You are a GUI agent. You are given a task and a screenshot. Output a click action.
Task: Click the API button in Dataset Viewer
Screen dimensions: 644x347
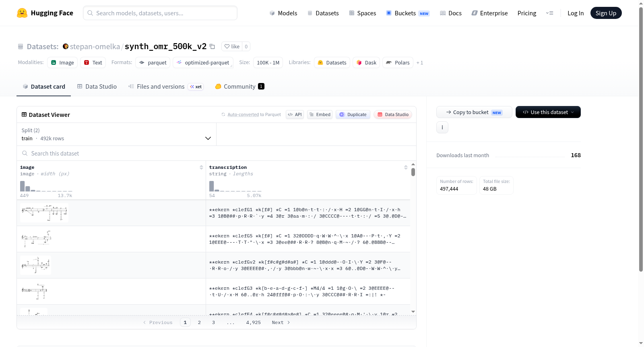click(295, 114)
